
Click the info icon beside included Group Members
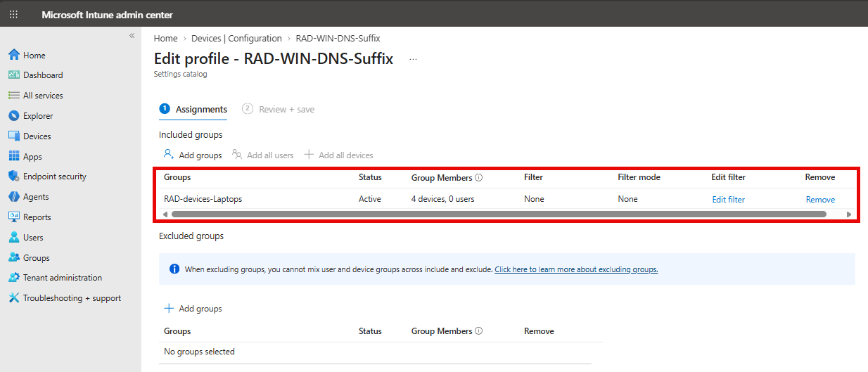[479, 178]
